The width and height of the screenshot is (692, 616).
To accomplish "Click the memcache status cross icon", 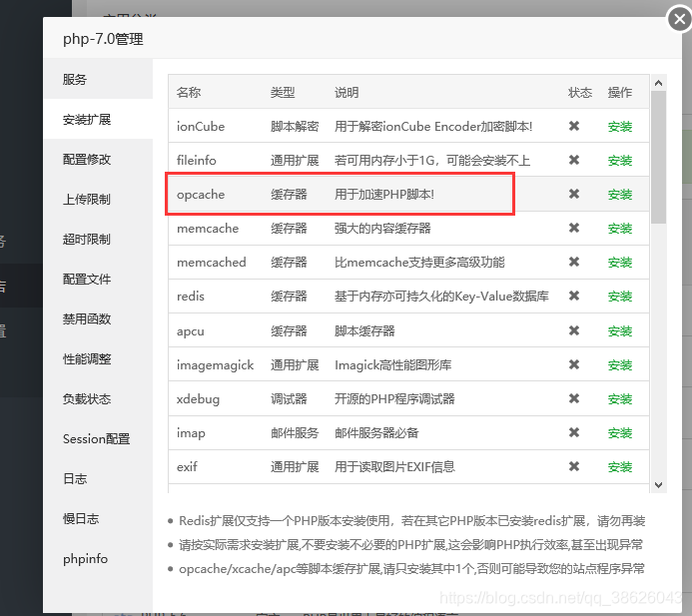I will (574, 229).
